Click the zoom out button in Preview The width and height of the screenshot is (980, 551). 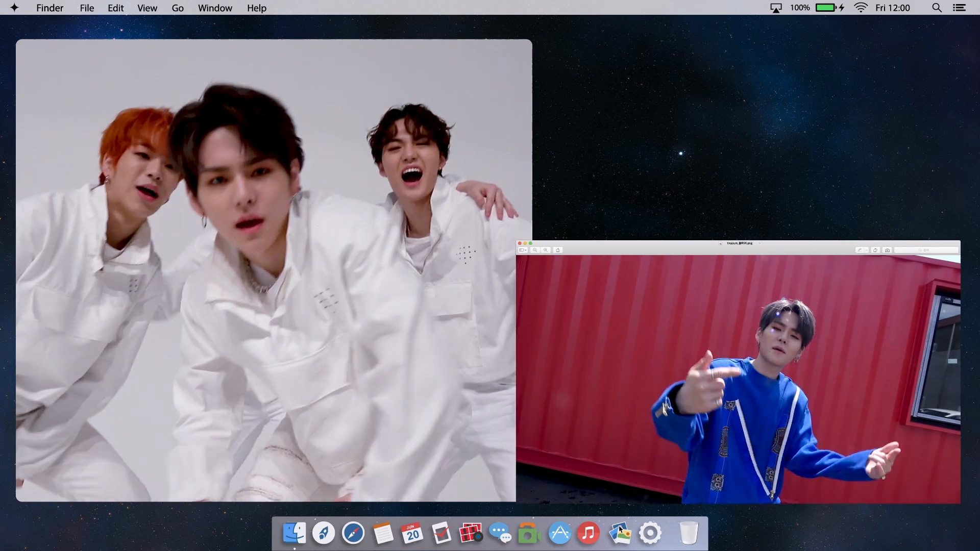coord(535,250)
